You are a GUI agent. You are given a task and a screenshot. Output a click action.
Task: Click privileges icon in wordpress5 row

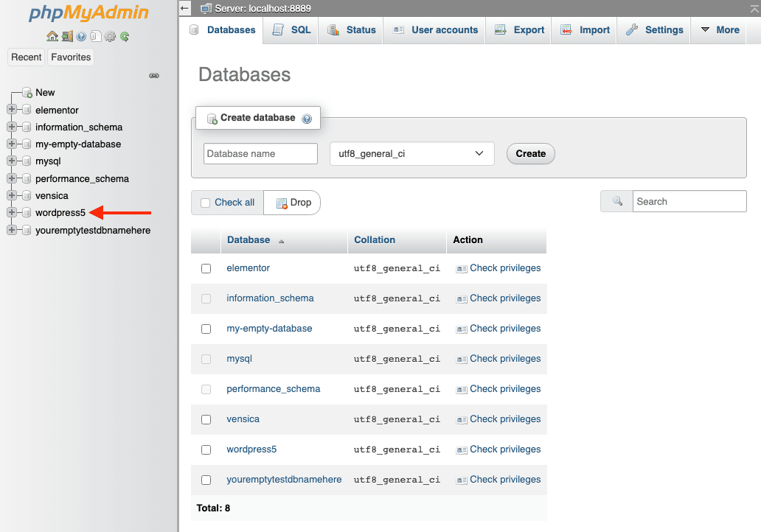462,450
